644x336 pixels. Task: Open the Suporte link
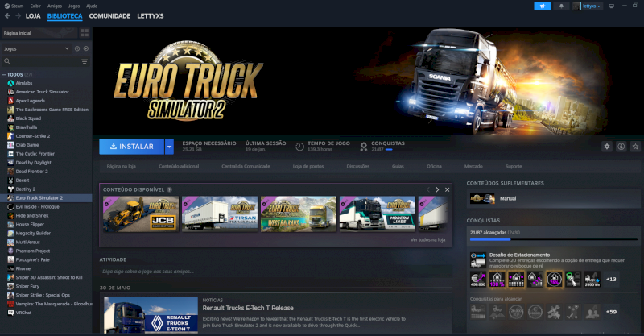pyautogui.click(x=514, y=167)
